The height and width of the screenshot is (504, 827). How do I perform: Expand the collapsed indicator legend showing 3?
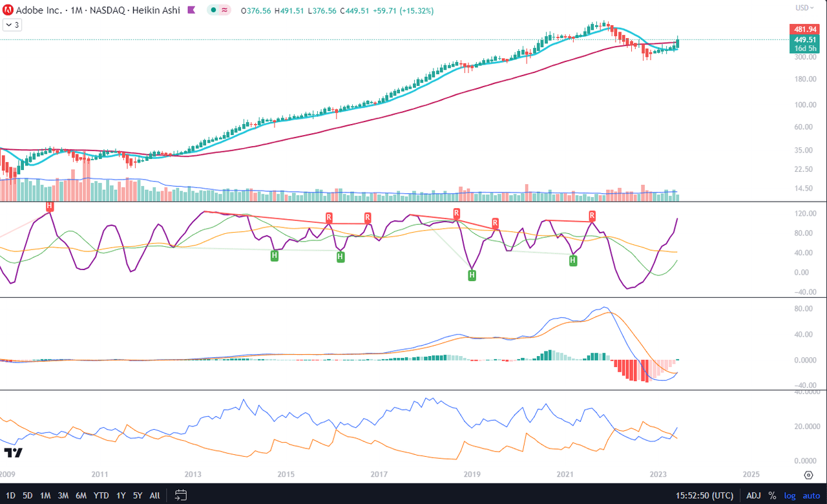12,25
